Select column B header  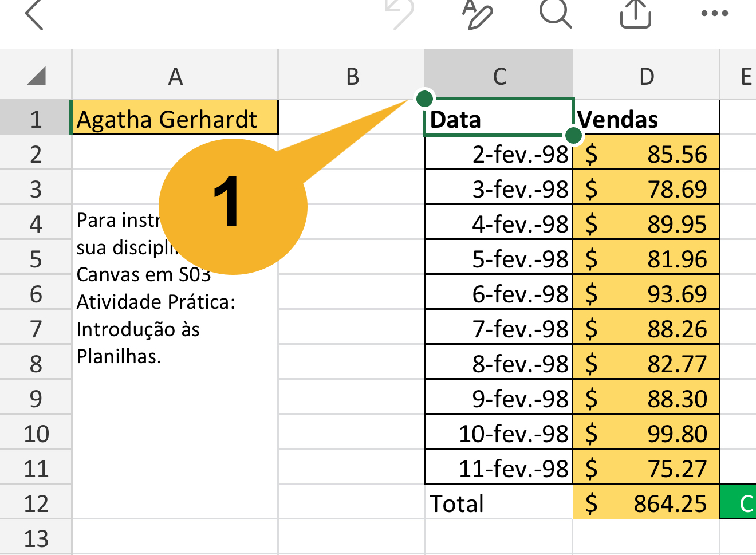click(352, 76)
